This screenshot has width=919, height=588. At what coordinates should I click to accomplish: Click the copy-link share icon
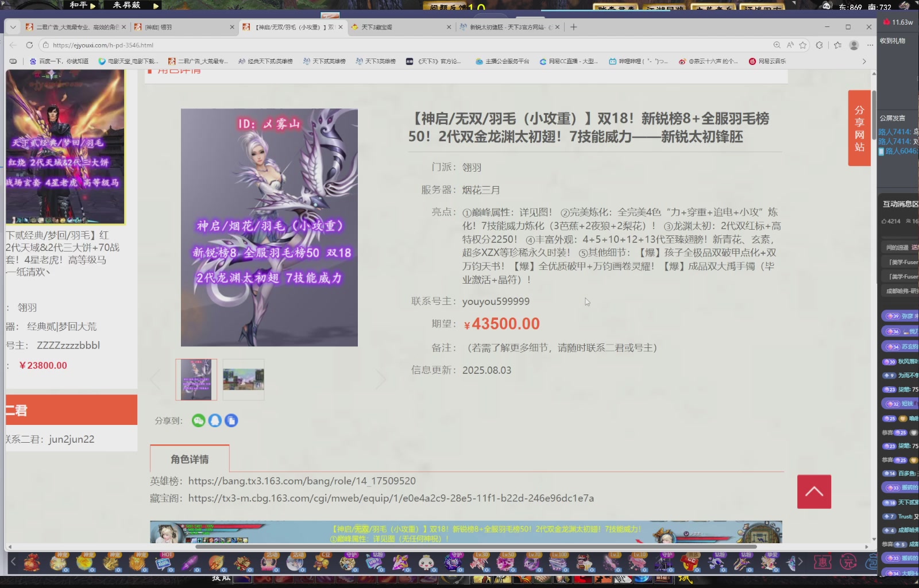click(x=231, y=420)
